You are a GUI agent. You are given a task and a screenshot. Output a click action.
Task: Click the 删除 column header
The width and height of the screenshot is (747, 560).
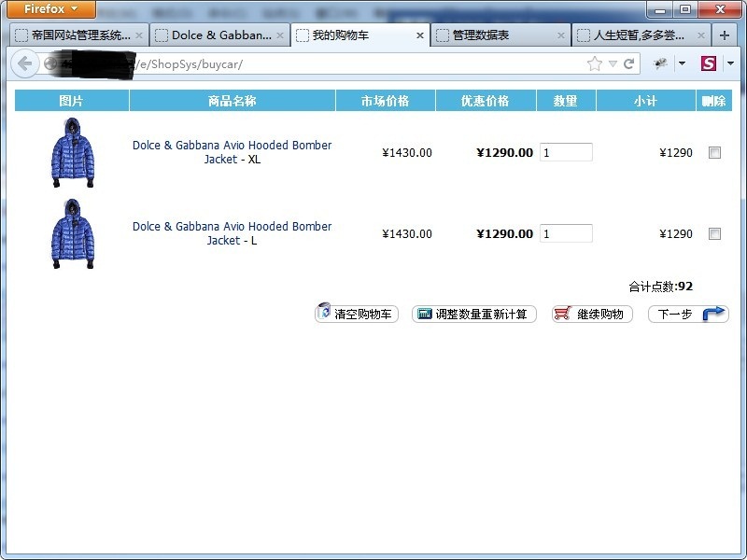(714, 101)
